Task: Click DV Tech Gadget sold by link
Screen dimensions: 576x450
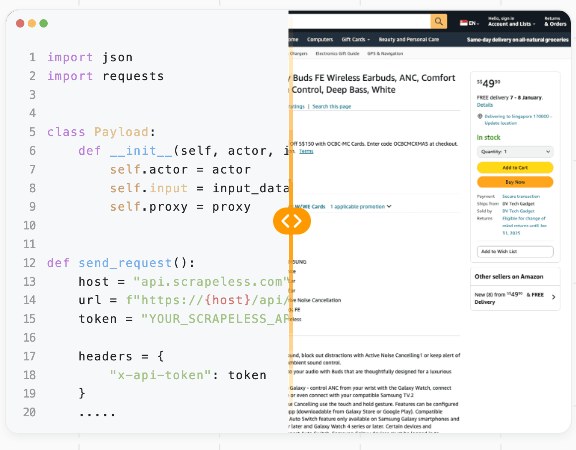Action: coord(518,211)
